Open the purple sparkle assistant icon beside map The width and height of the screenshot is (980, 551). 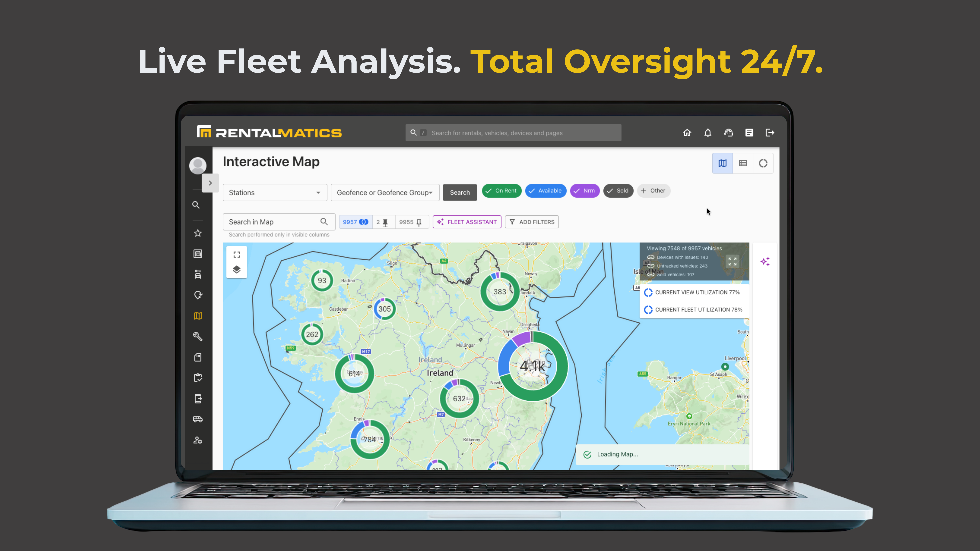point(765,262)
